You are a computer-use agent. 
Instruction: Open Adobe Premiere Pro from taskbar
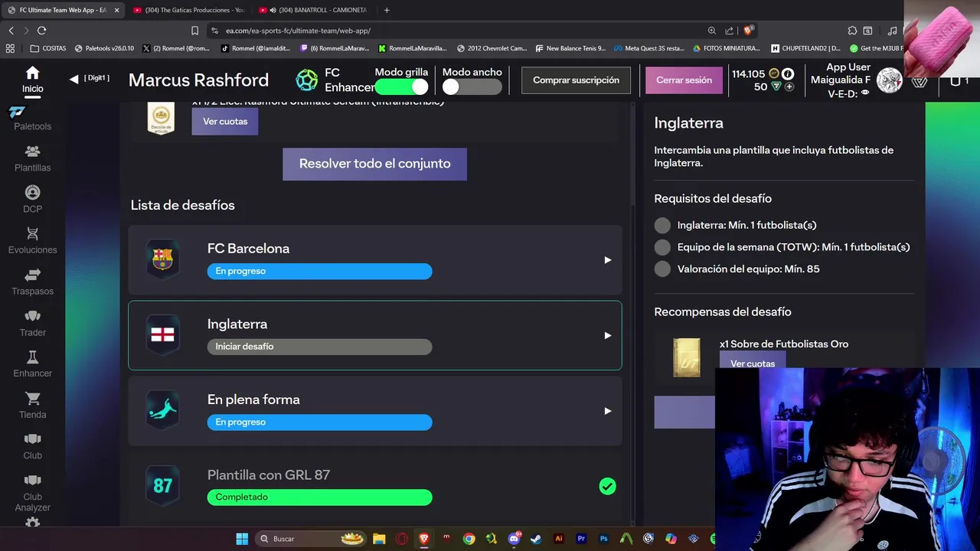pyautogui.click(x=581, y=539)
